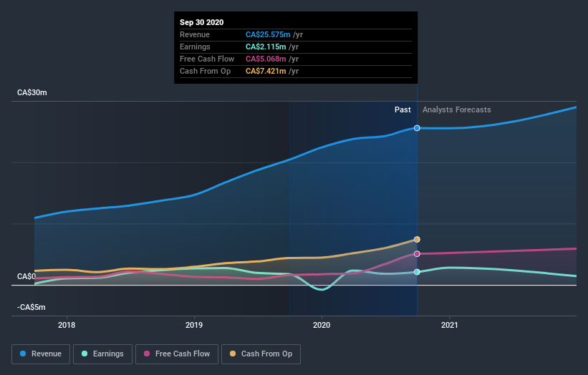Click the CA$2.115m earnings value
Screen dimensions: 588x375
(266, 47)
